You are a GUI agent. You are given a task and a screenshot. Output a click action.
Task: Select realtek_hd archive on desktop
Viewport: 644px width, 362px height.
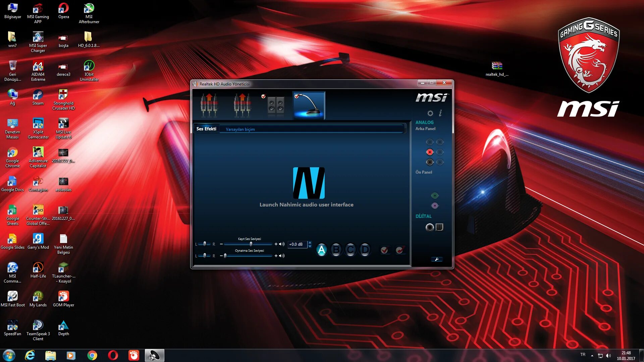click(497, 69)
